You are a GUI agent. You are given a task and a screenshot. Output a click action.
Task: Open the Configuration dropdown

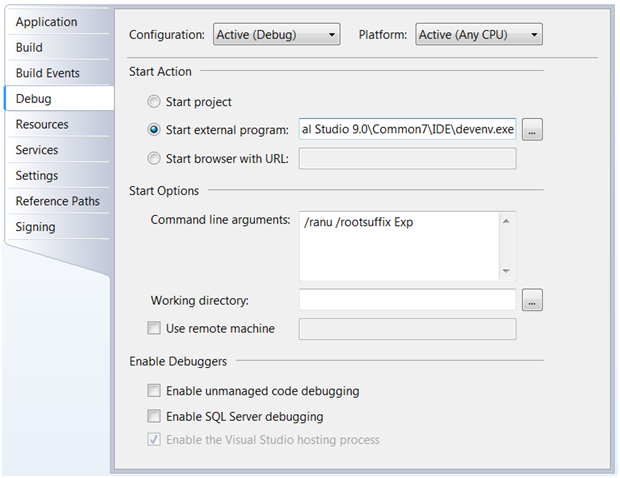276,34
